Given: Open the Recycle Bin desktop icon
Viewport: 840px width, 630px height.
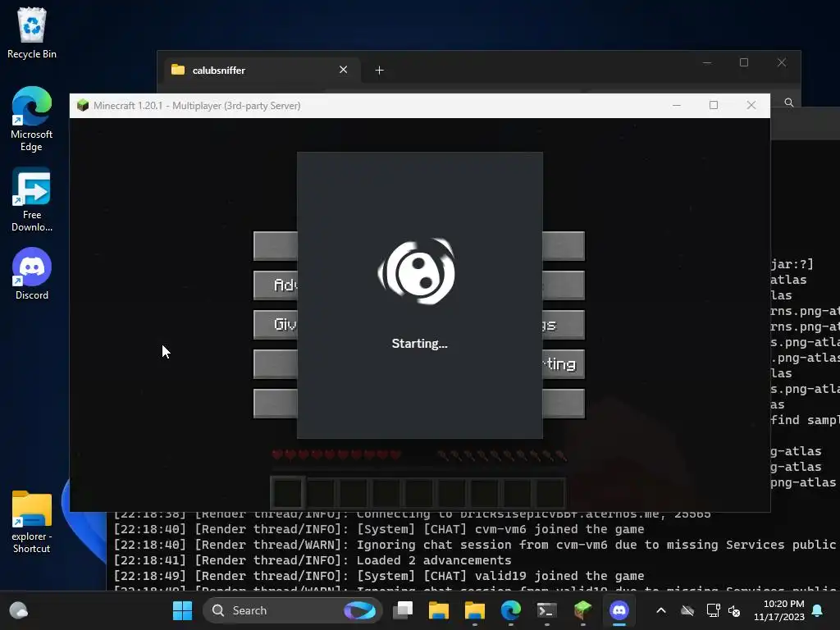Looking at the screenshot, I should (32, 33).
